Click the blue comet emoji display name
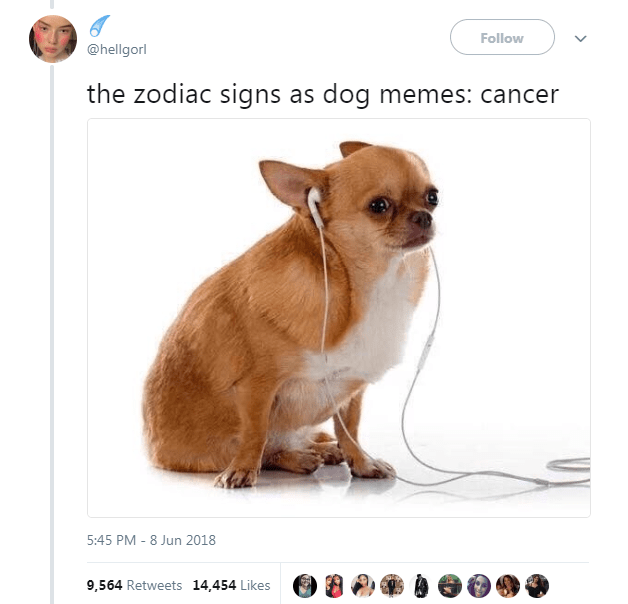The height and width of the screenshot is (604, 628). click(99, 26)
